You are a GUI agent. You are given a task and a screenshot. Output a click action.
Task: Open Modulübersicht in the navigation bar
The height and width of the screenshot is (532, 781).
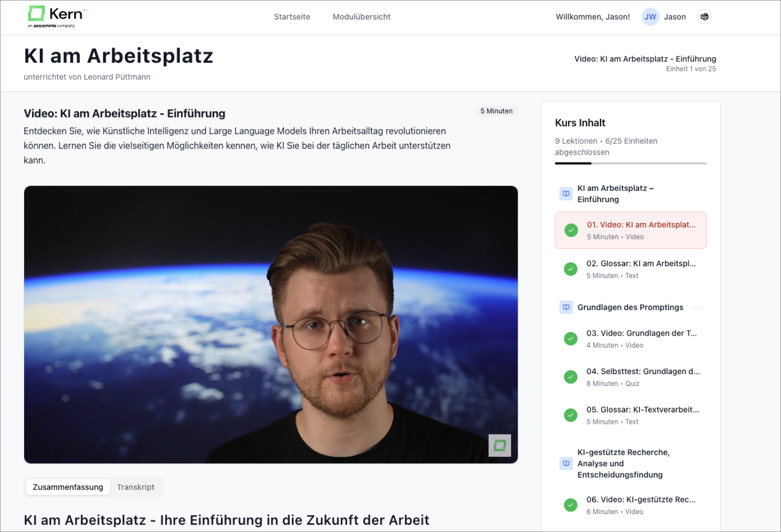click(361, 16)
